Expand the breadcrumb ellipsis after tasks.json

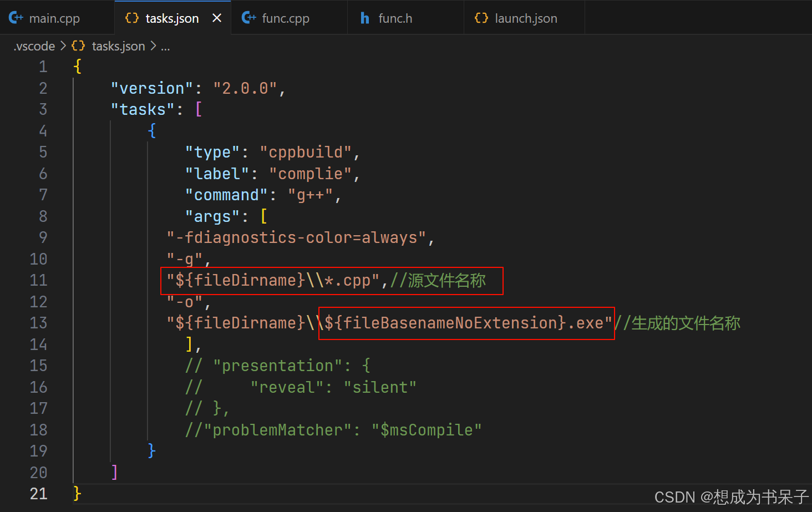coord(165,47)
